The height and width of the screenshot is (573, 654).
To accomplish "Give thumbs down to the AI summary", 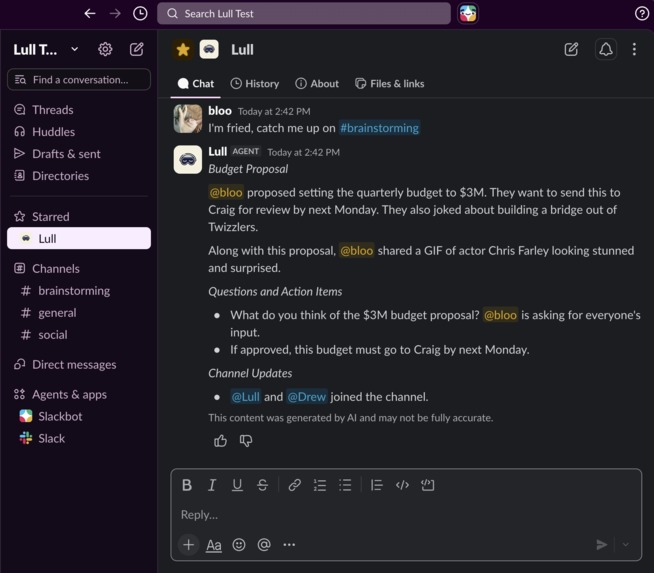I will (x=246, y=441).
